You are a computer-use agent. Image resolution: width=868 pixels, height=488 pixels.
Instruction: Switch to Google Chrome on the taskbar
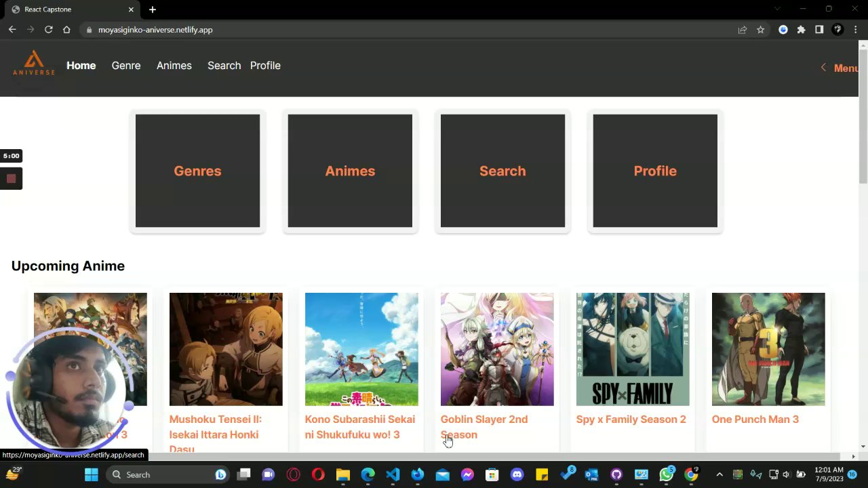[691, 474]
